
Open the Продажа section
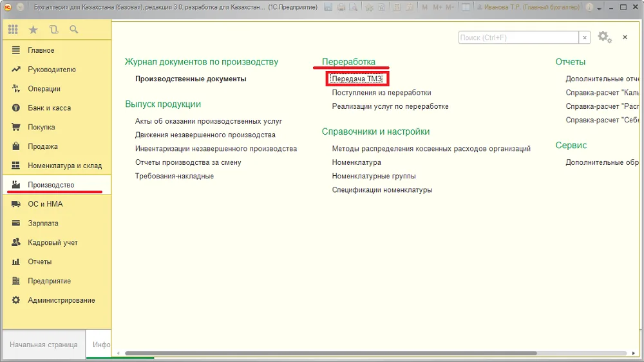click(57, 146)
